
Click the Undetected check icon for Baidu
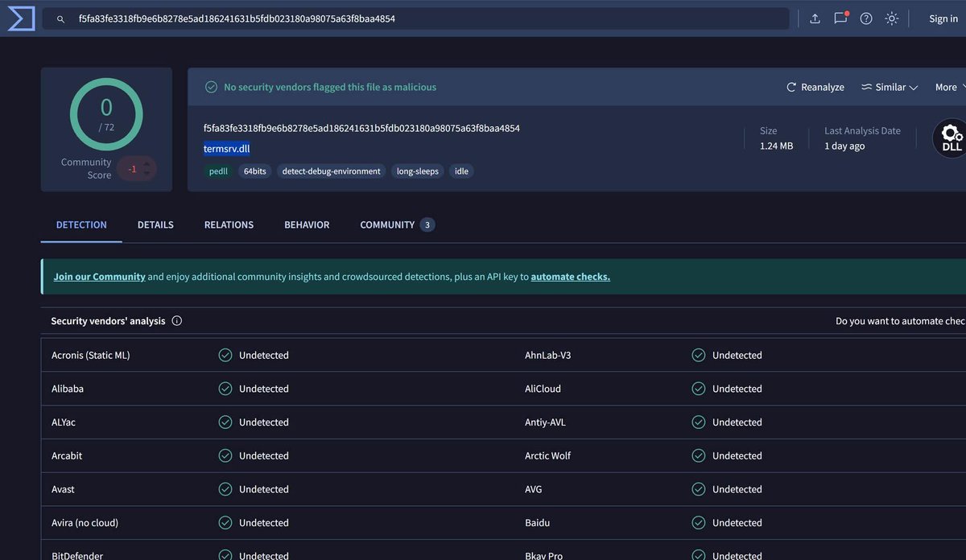pos(699,523)
